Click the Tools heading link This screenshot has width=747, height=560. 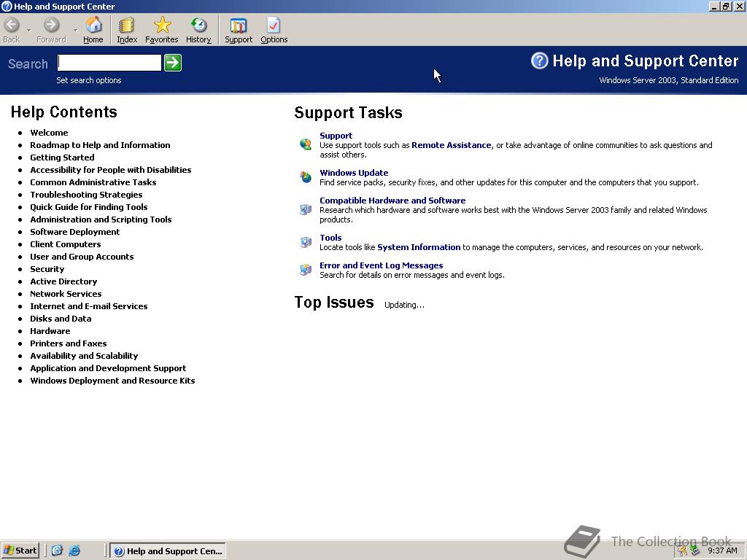click(x=330, y=237)
